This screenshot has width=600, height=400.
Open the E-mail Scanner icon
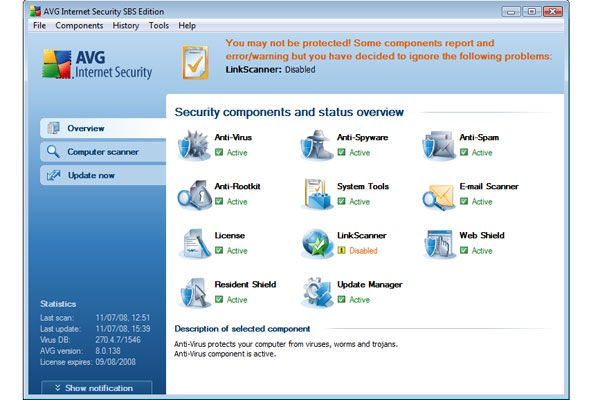click(x=439, y=196)
